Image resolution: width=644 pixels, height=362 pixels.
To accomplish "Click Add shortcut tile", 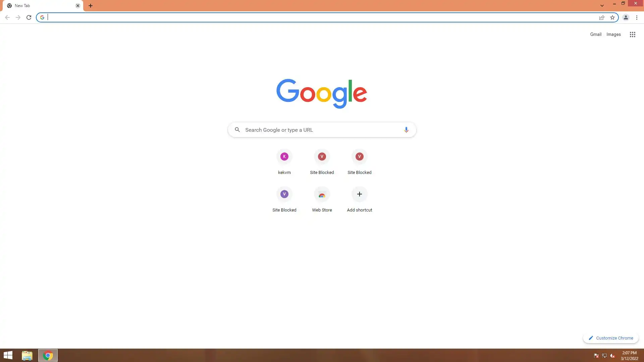I will click(x=360, y=199).
